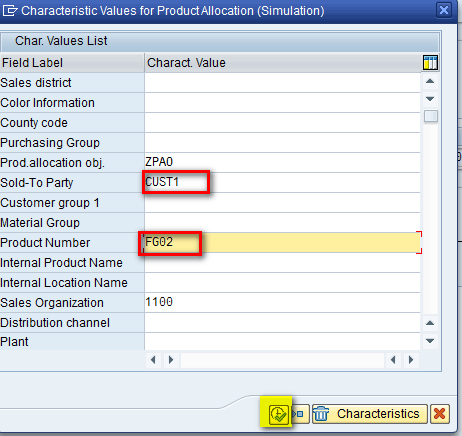
Task: Click the left horizontal scroll left arrow
Action: [x=153, y=360]
